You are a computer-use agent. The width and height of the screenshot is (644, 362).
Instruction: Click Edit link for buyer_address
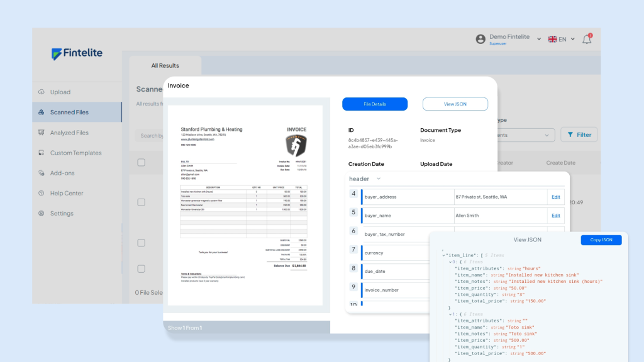point(555,197)
